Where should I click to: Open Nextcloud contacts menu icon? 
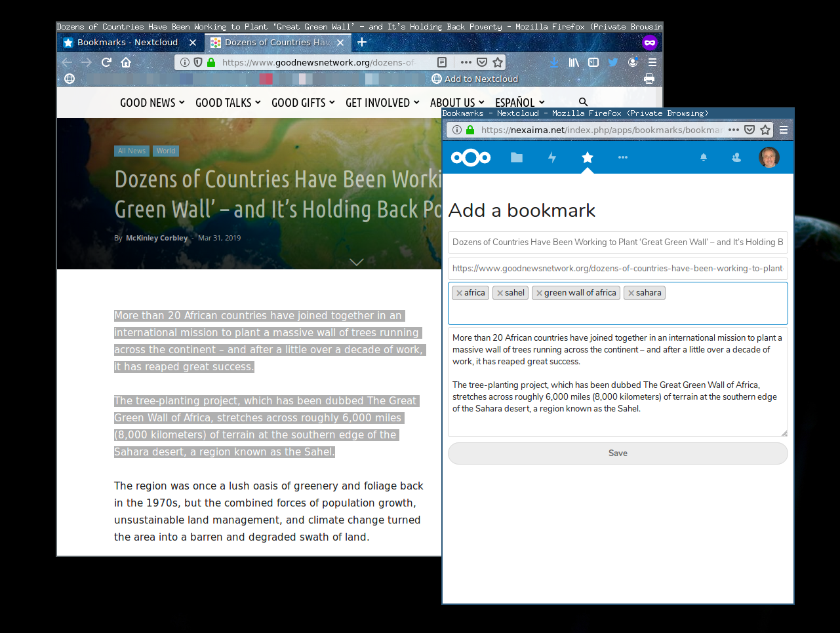736,157
